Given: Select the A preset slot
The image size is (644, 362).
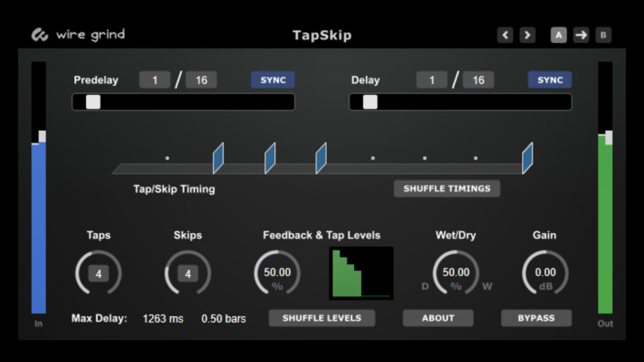Looking at the screenshot, I should coord(559,36).
